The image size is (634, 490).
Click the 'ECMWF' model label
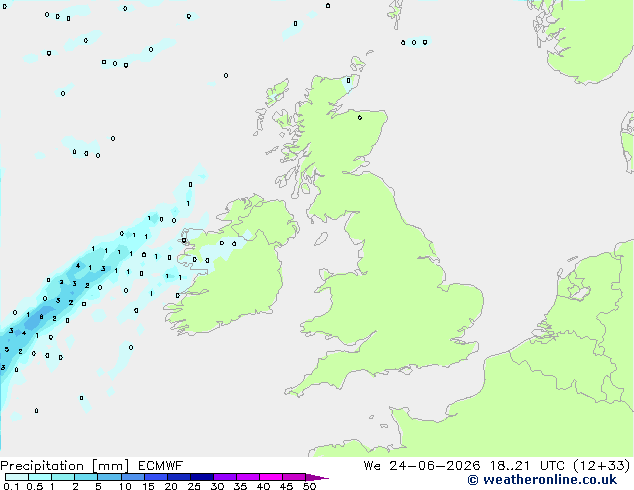[x=161, y=466]
